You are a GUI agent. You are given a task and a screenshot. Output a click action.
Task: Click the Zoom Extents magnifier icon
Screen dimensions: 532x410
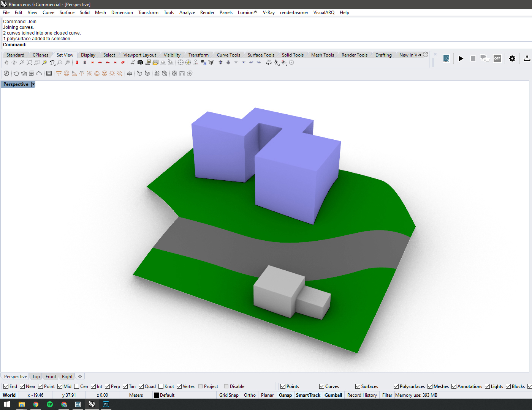coord(29,63)
